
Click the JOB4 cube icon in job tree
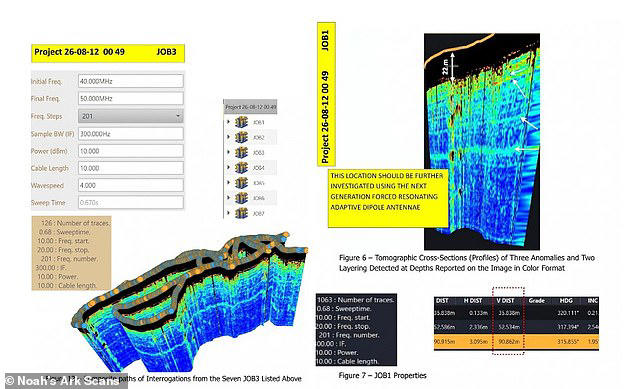pos(241,167)
